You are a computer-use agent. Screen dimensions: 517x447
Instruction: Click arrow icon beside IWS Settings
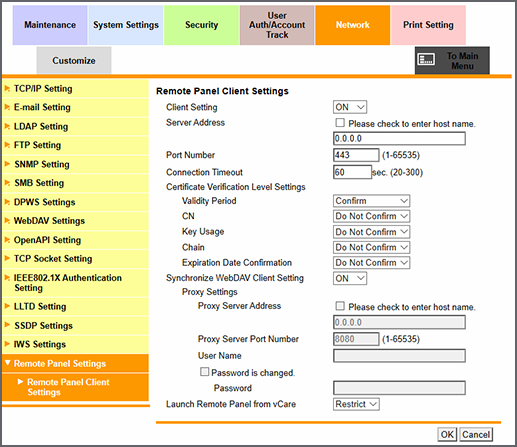(7, 344)
